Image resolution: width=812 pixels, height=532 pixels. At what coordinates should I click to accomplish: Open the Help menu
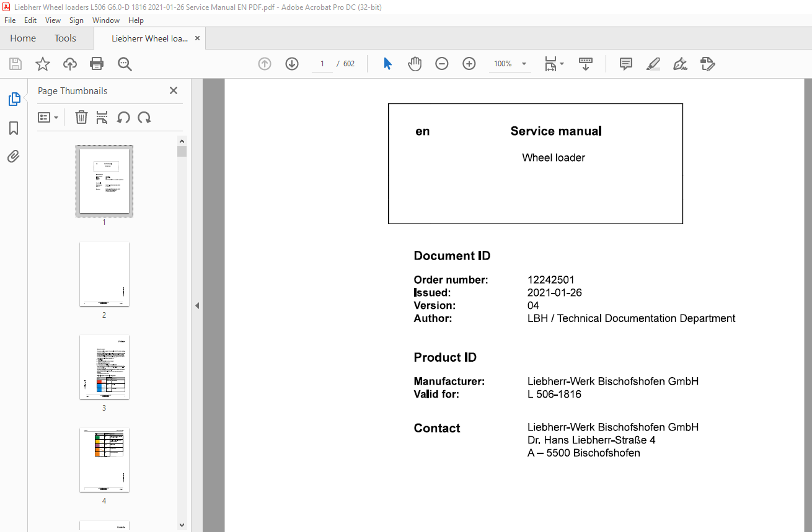[136, 20]
